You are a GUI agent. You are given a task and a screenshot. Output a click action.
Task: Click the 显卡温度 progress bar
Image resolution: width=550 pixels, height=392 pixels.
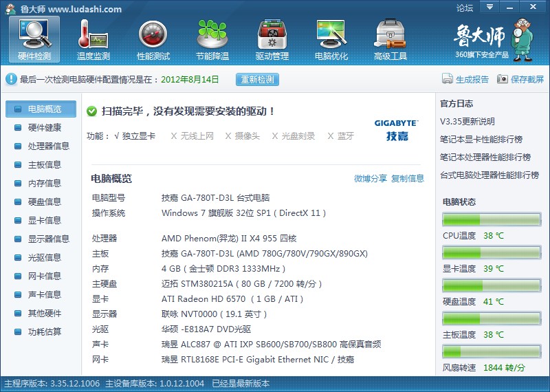[492, 252]
